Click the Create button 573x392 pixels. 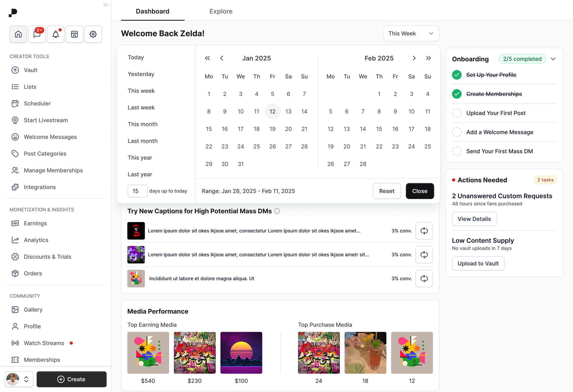72,379
